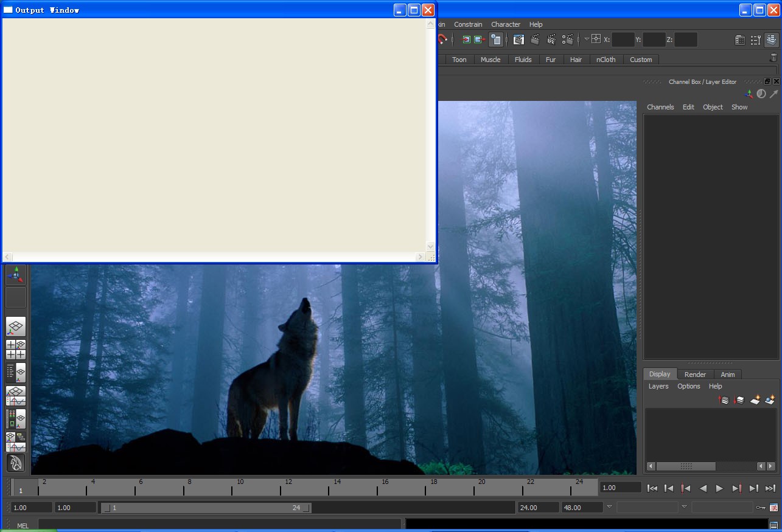Screen dimensions: 782x532
Task: Toggle the construction history icon
Action: pyautogui.click(x=496, y=40)
